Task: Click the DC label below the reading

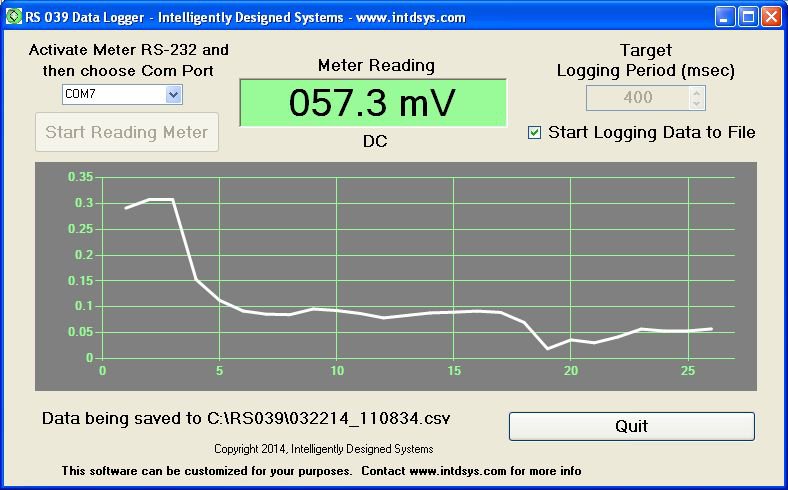Action: [x=375, y=141]
